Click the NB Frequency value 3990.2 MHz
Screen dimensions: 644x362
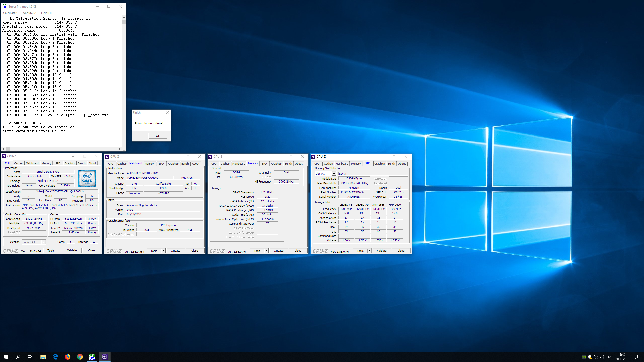(x=286, y=182)
